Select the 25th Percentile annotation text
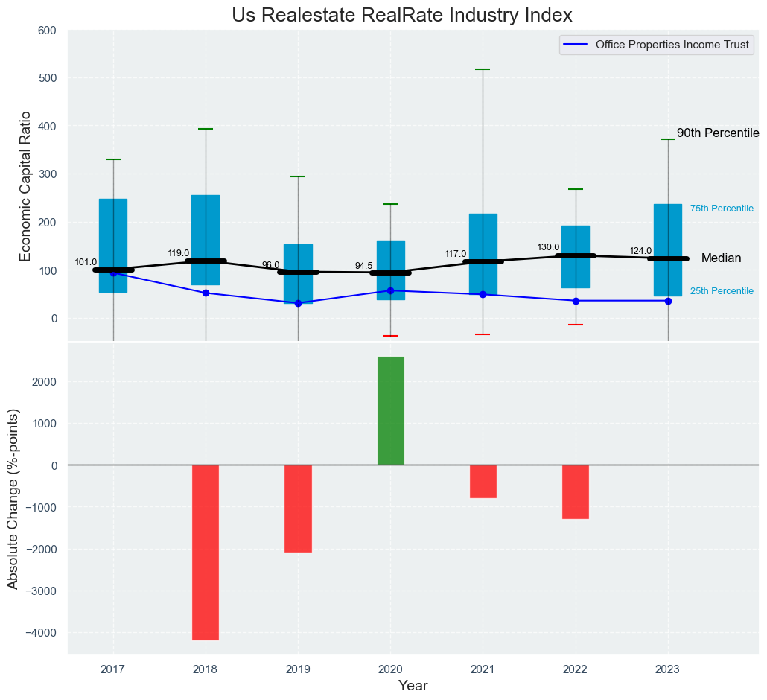767x700 pixels. (x=722, y=291)
